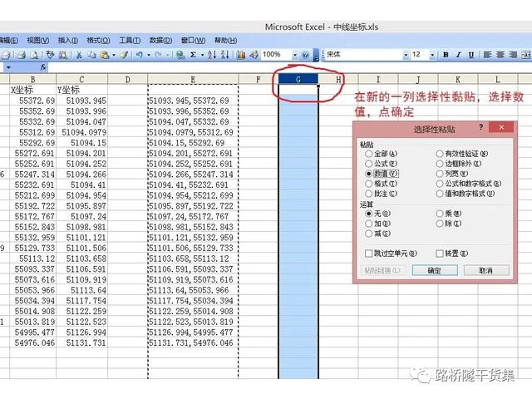532x399 pixels.
Task: Choose the 无(O) operation option
Action: (378, 214)
